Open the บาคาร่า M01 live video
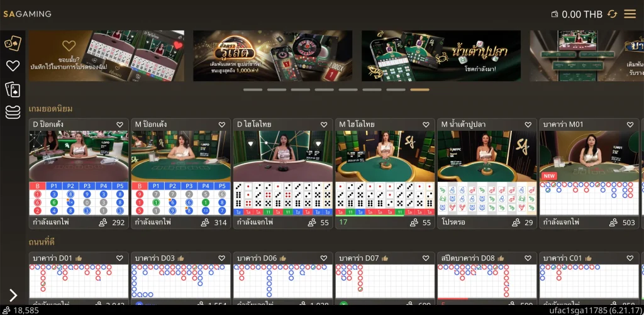This screenshot has width=644, height=315. (x=589, y=156)
